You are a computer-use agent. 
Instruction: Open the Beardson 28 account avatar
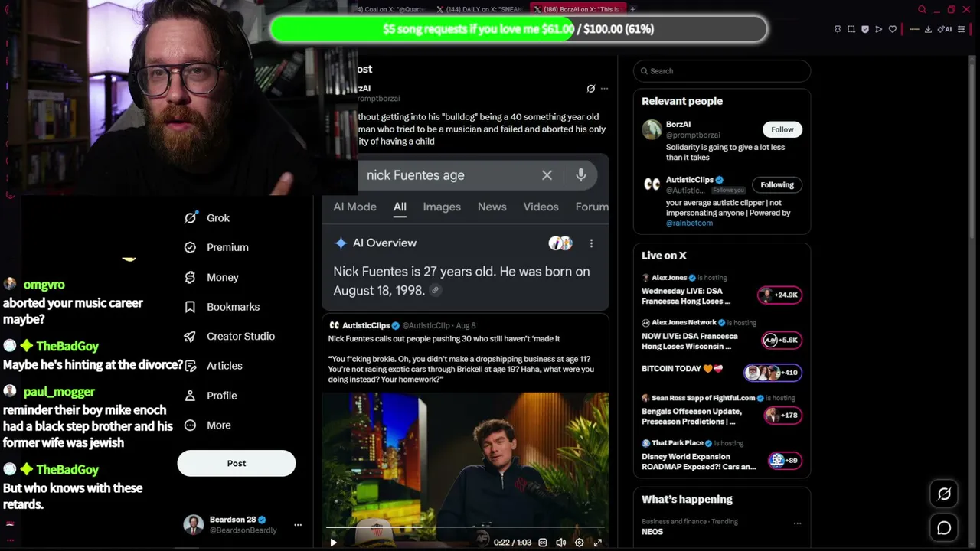point(194,524)
